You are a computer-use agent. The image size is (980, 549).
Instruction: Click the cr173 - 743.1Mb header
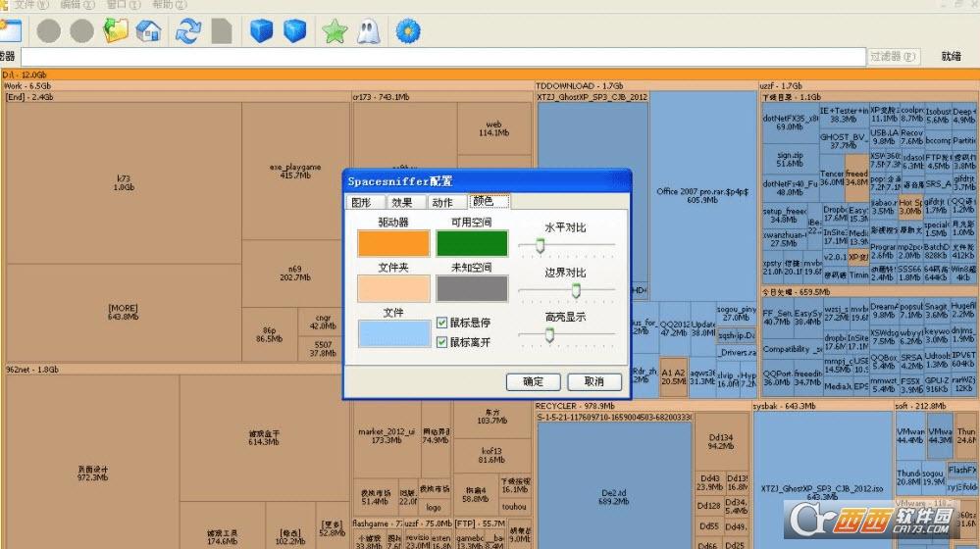click(x=441, y=97)
